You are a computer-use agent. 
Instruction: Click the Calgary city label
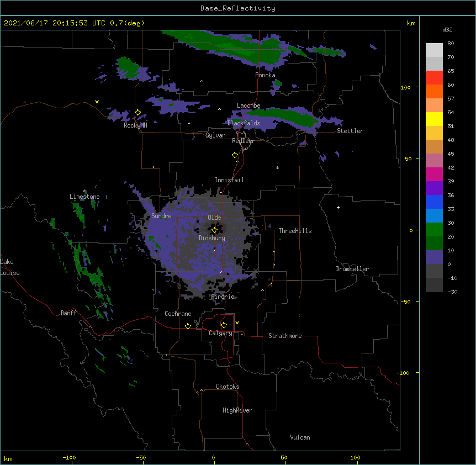[x=220, y=333]
